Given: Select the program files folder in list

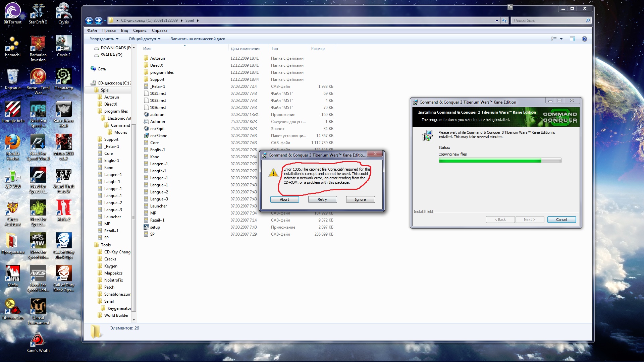Looking at the screenshot, I should (x=162, y=72).
